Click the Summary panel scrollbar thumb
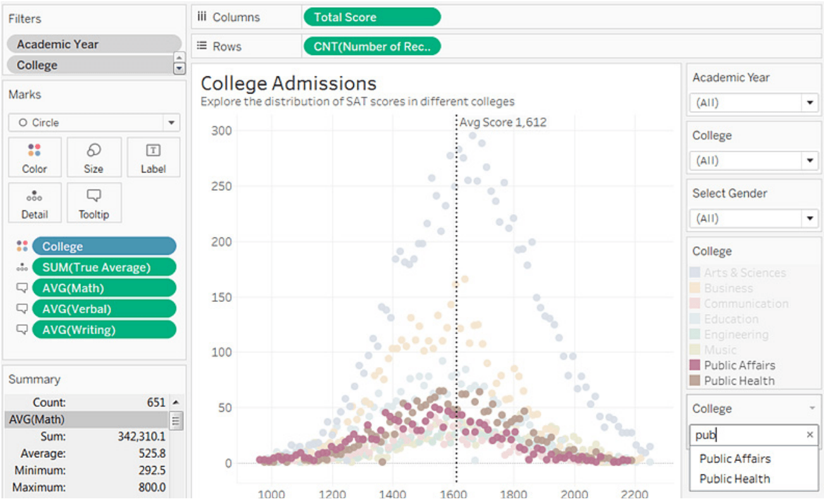824x504 pixels. point(176,420)
